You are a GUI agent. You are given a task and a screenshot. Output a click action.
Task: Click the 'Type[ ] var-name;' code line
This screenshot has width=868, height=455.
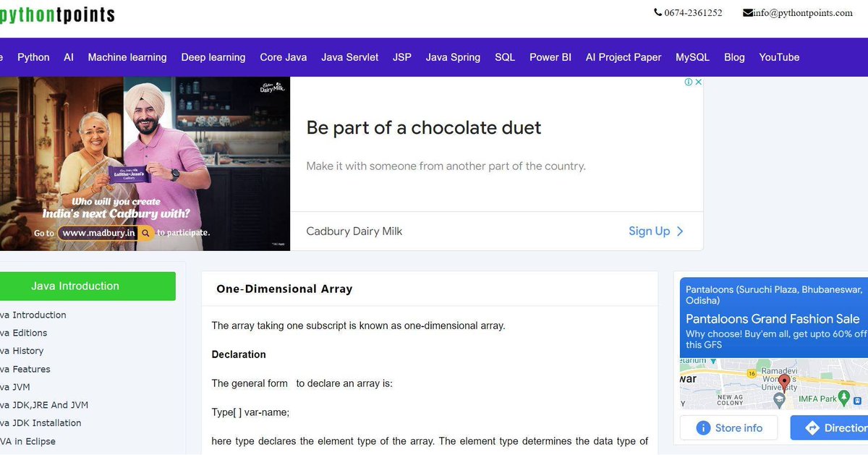[250, 412]
